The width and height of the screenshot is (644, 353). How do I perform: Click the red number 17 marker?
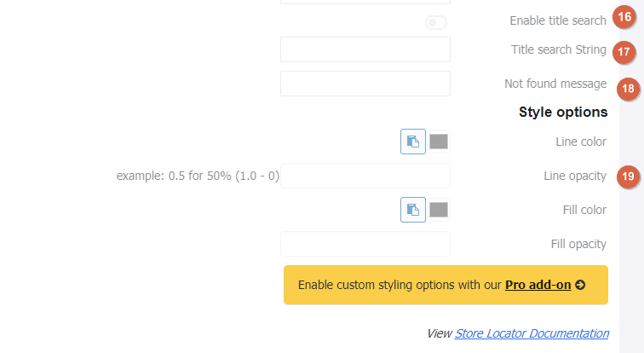coord(624,52)
